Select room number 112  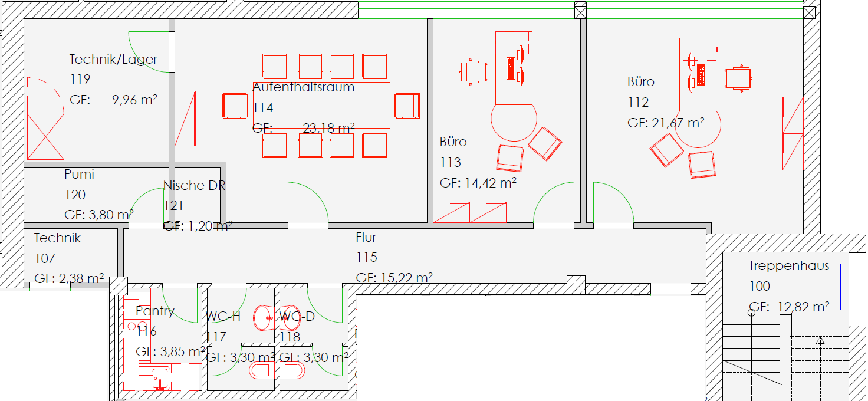coord(638,103)
